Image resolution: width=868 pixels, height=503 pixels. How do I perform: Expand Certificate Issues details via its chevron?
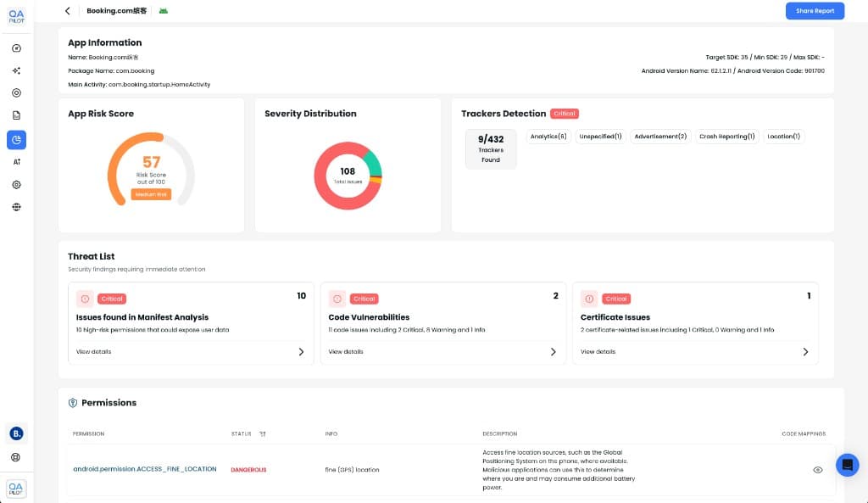click(x=805, y=351)
